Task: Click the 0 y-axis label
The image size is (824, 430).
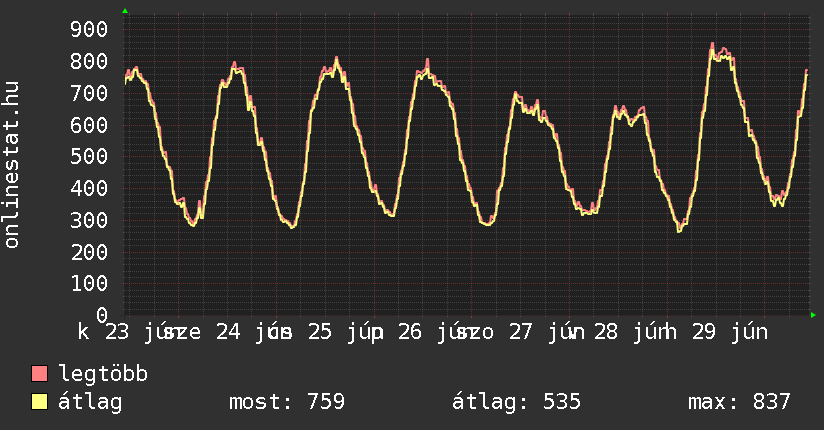Action: (x=102, y=315)
